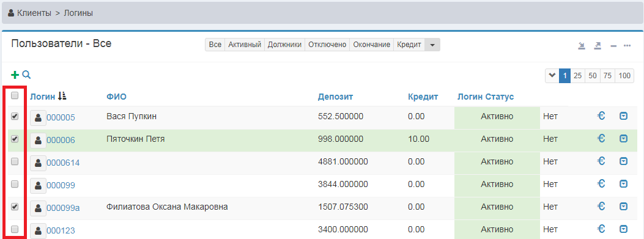
Task: Select the Кредит filter tab
Action: coord(409,45)
